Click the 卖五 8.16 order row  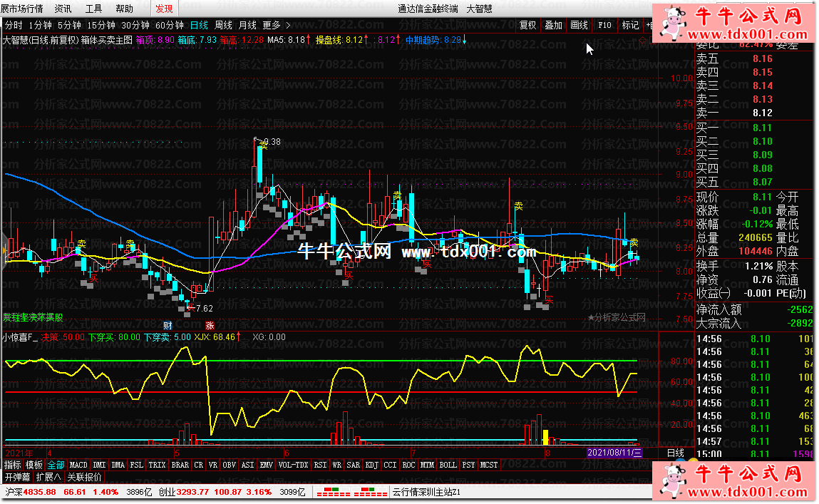click(x=734, y=59)
